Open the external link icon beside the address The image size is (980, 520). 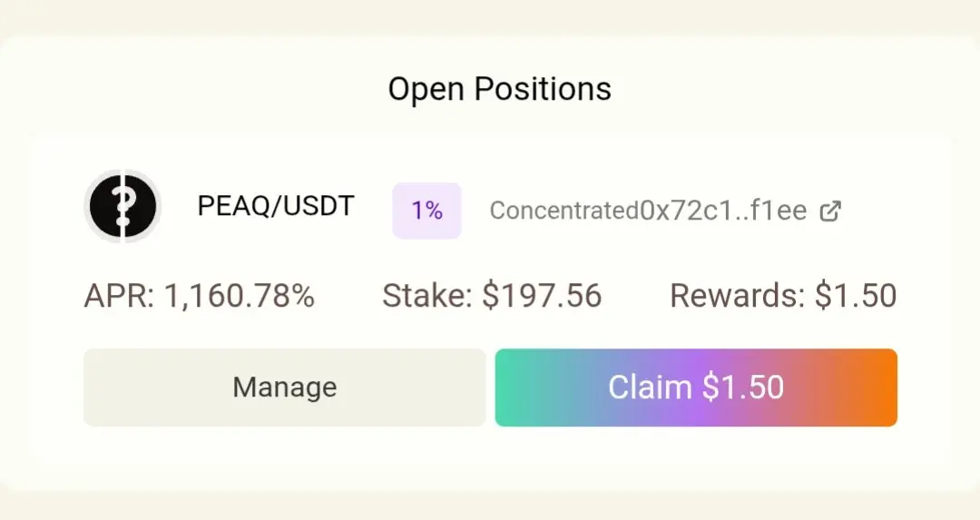pyautogui.click(x=830, y=211)
